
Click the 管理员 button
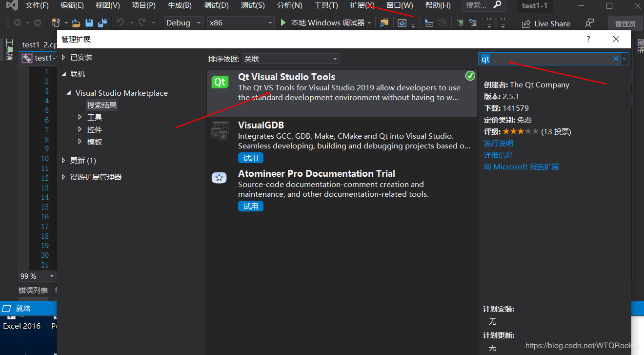click(625, 23)
